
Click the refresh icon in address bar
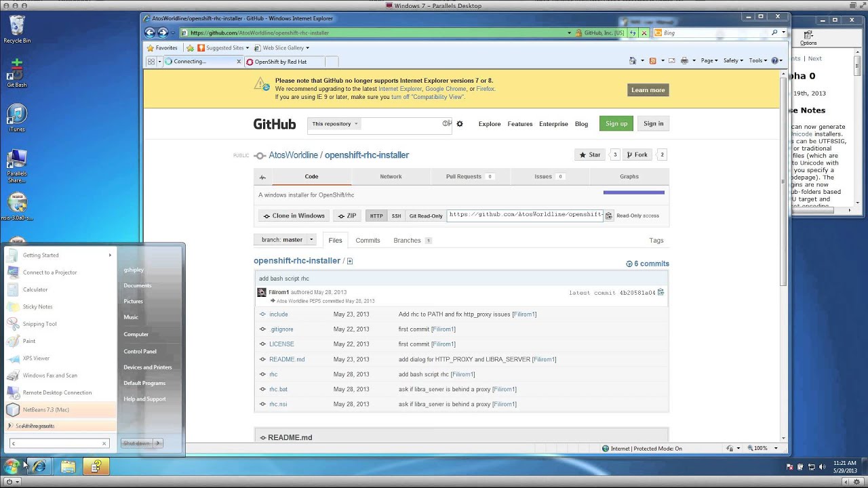pyautogui.click(x=633, y=33)
